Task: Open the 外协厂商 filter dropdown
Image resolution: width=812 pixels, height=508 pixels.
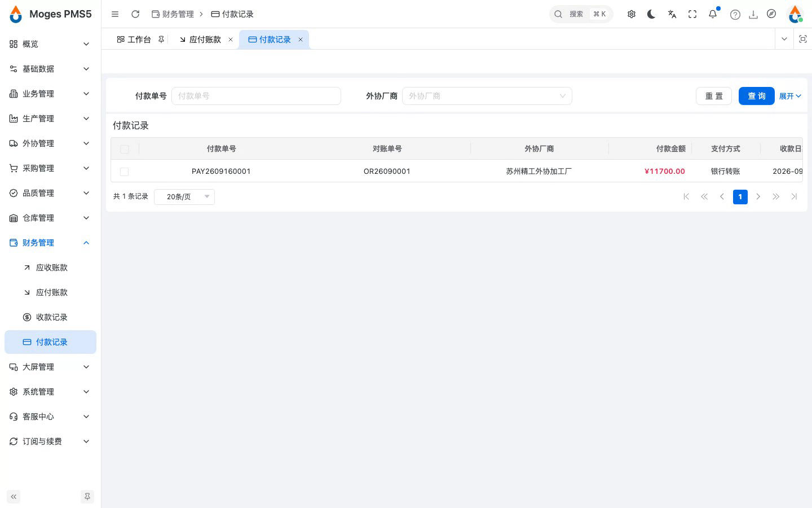Action: pos(487,96)
